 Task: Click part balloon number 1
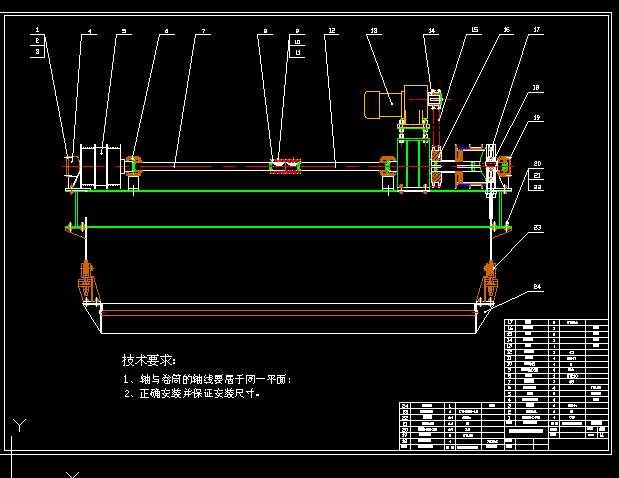pyautogui.click(x=38, y=32)
